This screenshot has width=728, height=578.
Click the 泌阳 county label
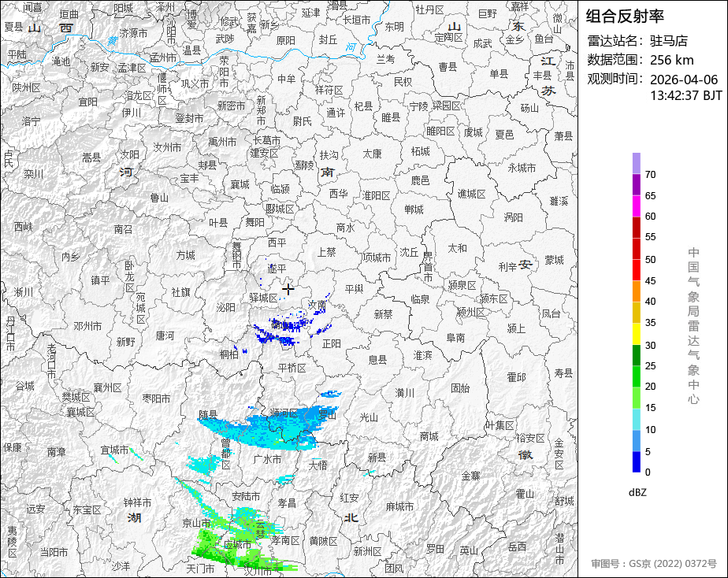[225, 307]
